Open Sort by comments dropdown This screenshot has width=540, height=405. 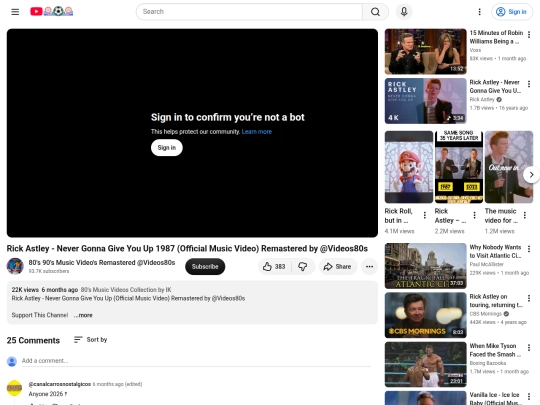(x=91, y=340)
